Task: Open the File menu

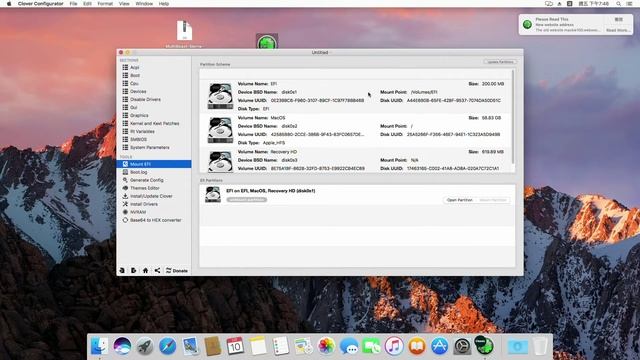Action: click(73, 4)
